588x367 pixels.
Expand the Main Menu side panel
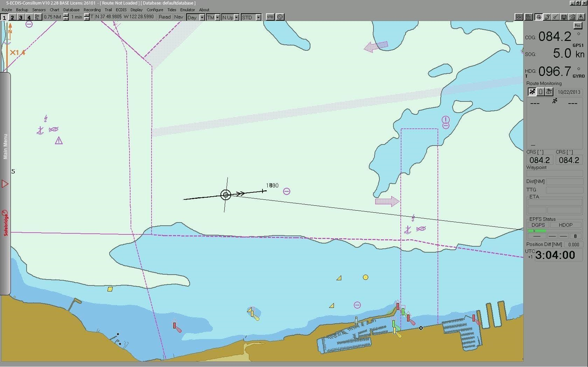pyautogui.click(x=5, y=145)
